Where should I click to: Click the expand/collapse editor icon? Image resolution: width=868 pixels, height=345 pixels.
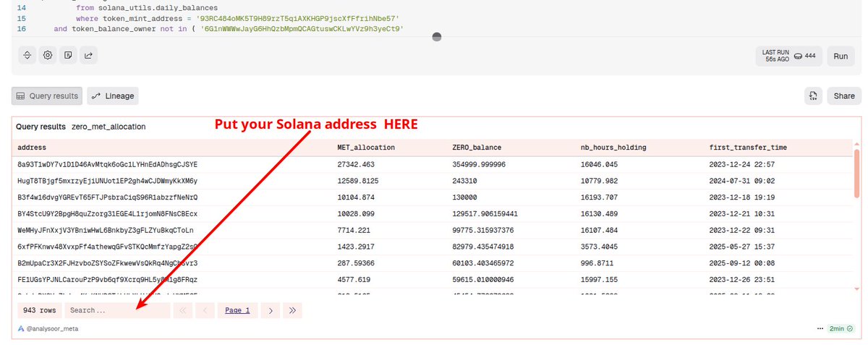[27, 55]
